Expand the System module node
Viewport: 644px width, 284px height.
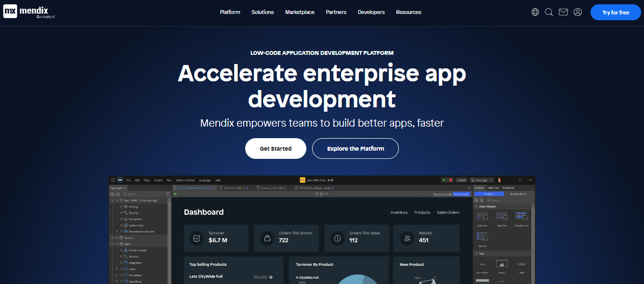(x=112, y=238)
